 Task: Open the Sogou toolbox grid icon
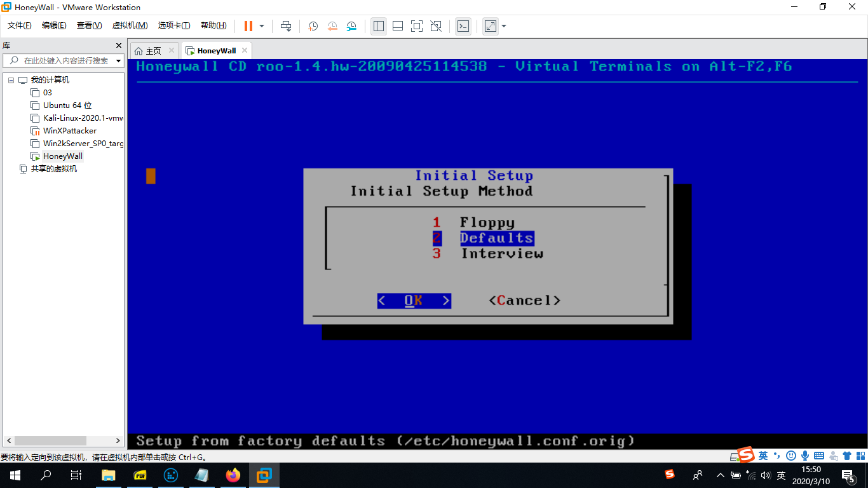(860, 456)
